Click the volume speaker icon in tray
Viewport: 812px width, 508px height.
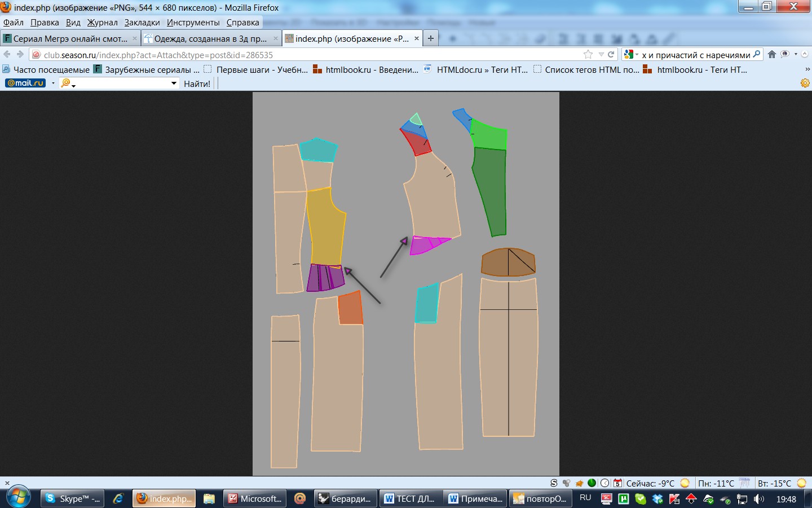point(759,499)
